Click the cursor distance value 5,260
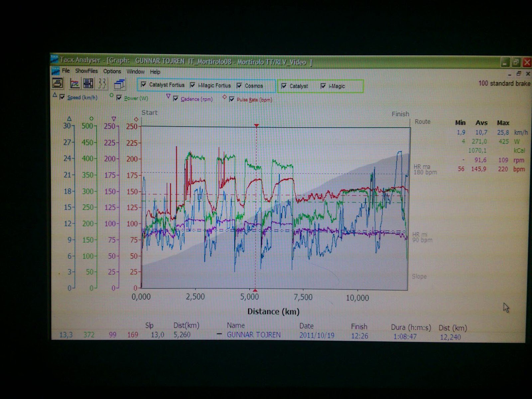The height and width of the screenshot is (399, 532). tap(182, 334)
